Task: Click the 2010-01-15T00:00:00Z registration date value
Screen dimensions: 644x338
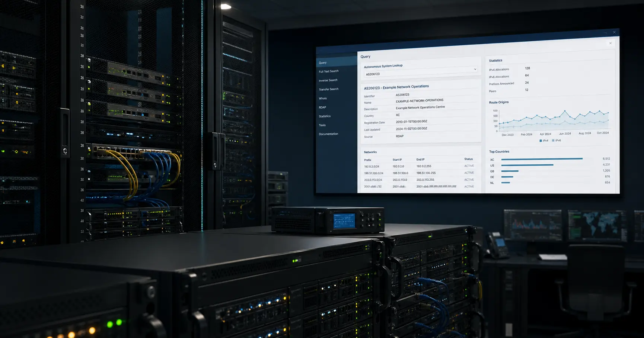Action: (411, 122)
